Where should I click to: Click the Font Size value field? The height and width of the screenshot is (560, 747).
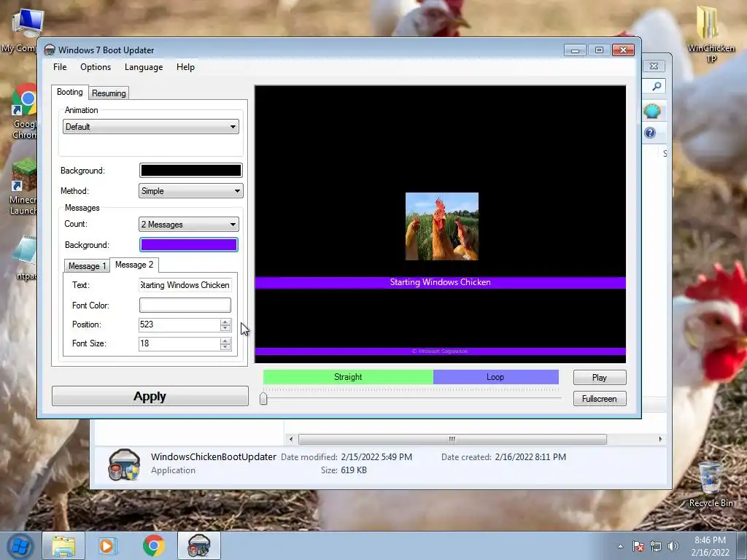[x=179, y=343]
